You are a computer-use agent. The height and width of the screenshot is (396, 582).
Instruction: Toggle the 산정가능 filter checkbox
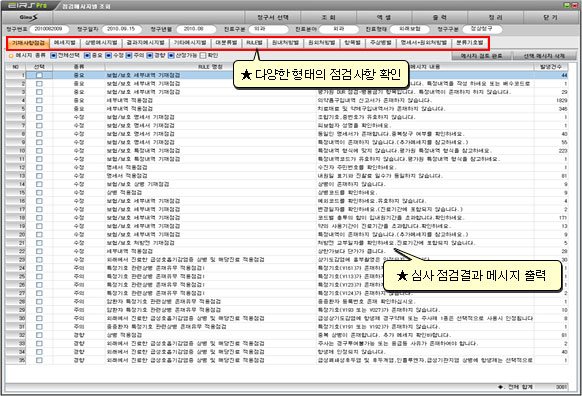pos(171,56)
